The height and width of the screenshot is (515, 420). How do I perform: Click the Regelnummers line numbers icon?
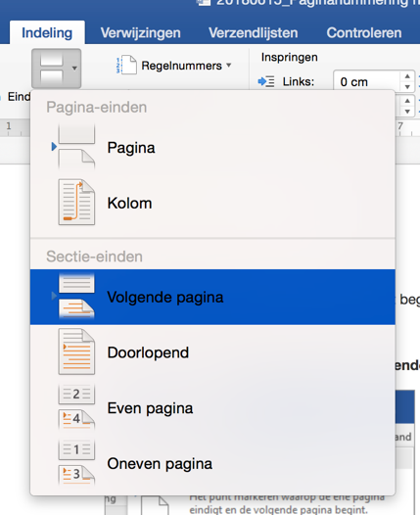[x=126, y=65]
